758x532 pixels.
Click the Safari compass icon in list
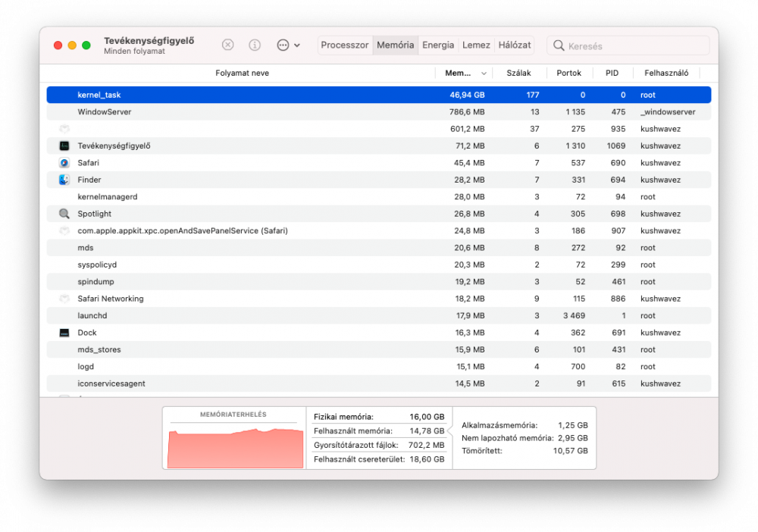64,163
